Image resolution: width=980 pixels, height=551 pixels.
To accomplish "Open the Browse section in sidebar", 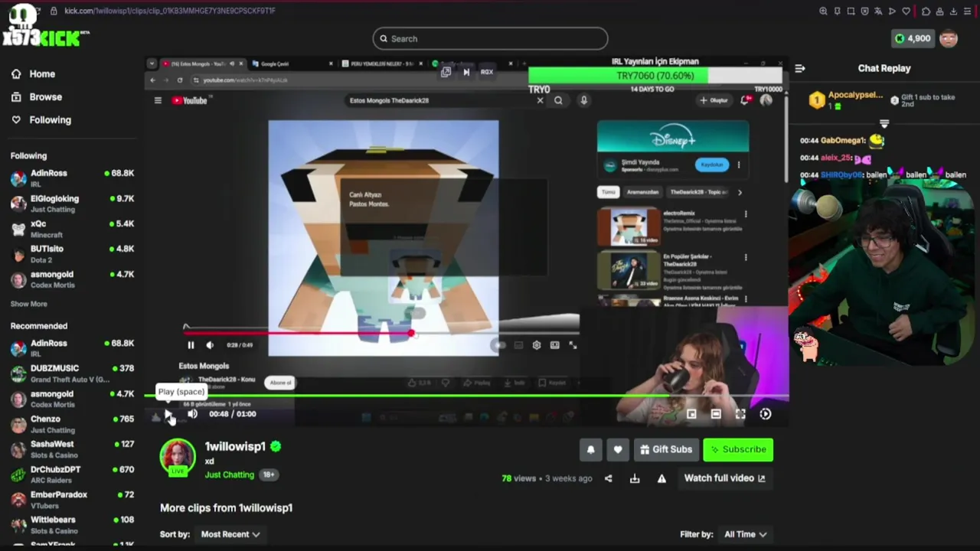I will tap(37, 97).
